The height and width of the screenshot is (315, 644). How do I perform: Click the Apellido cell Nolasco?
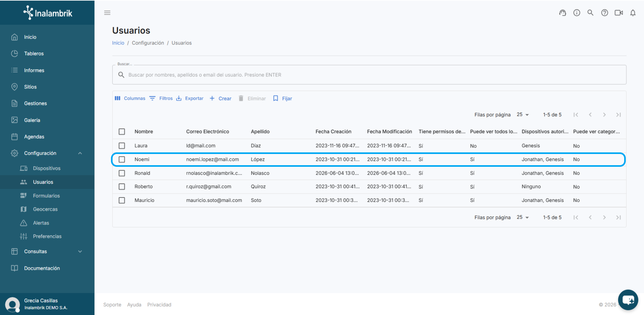260,173
